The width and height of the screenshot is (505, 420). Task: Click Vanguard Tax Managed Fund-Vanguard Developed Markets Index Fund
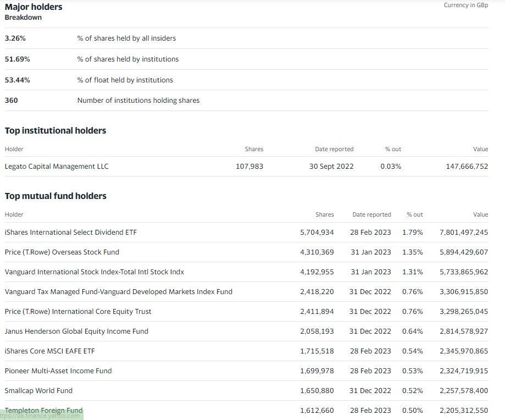119,291
